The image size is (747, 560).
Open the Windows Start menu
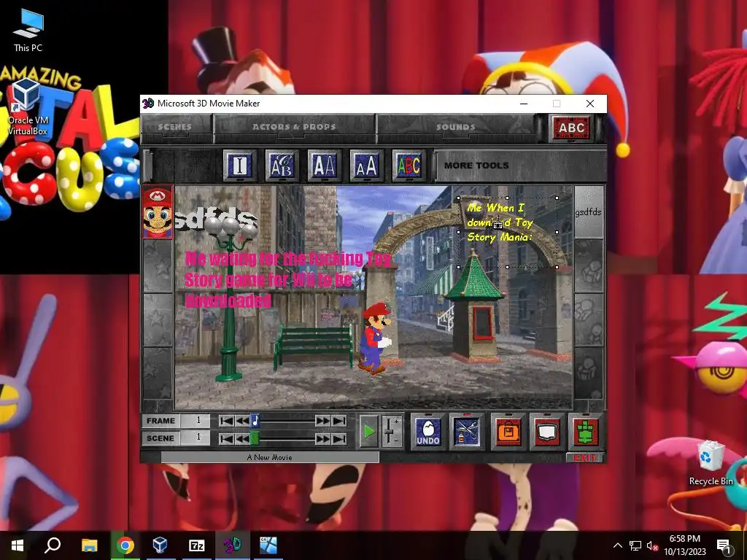click(x=18, y=545)
